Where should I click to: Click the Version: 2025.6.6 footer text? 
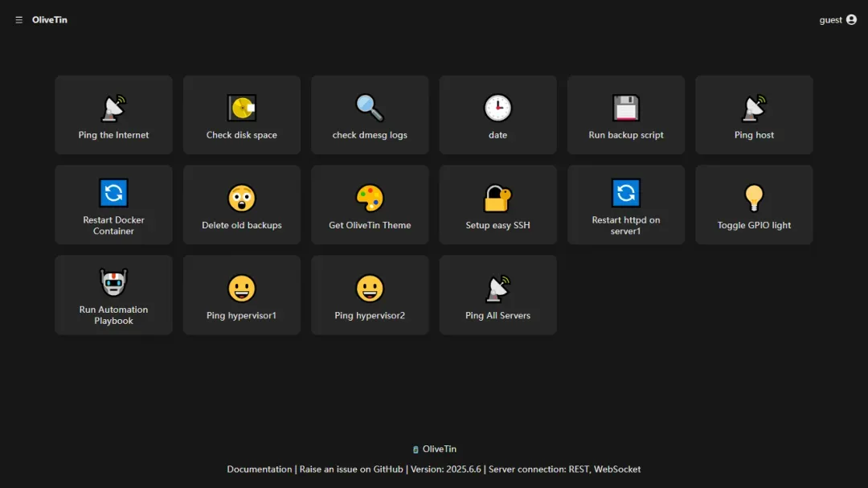tap(445, 470)
